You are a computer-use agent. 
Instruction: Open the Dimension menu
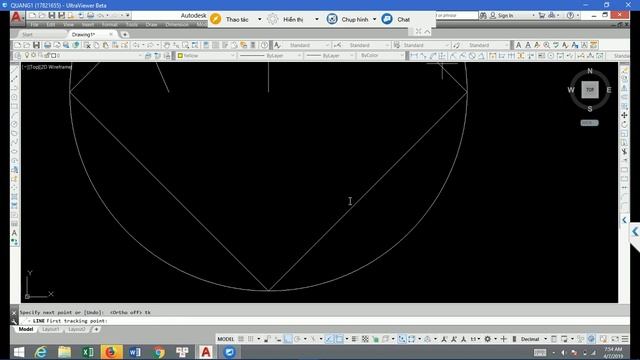[177, 25]
